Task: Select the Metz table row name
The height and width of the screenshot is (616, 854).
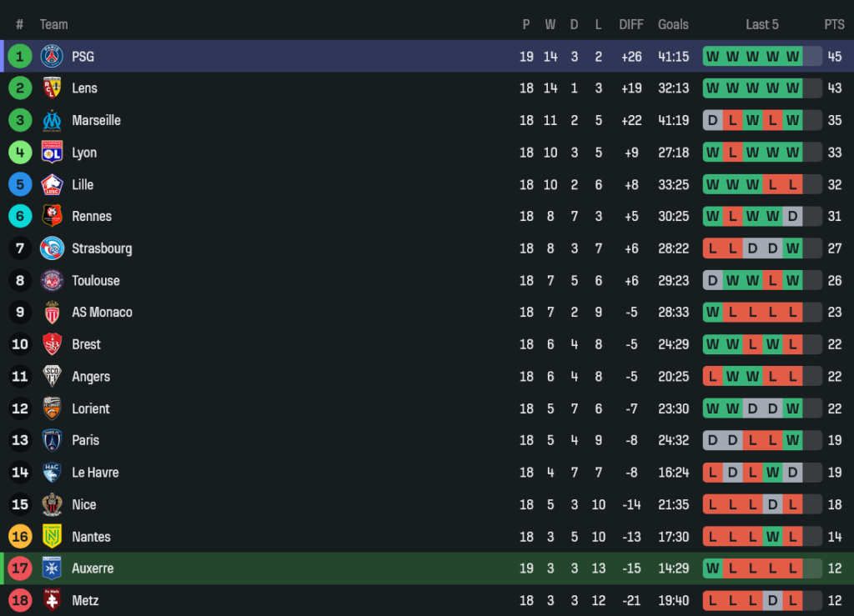Action: (85, 600)
